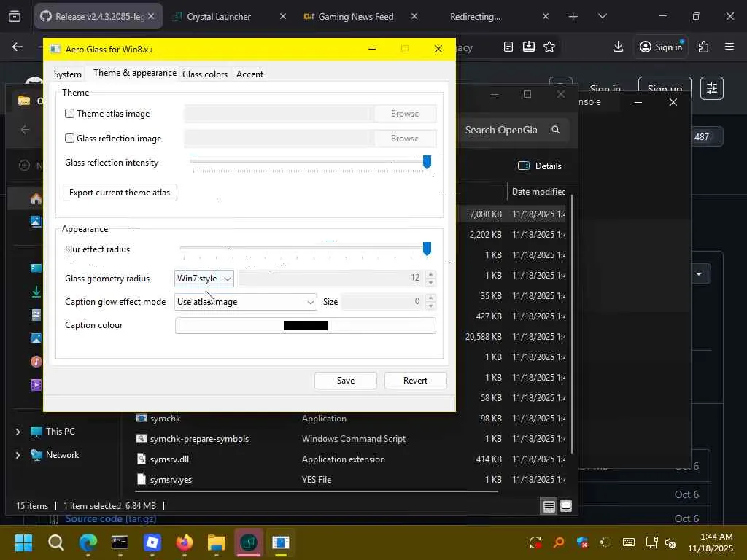Open the Windows Start menu

coord(23,542)
